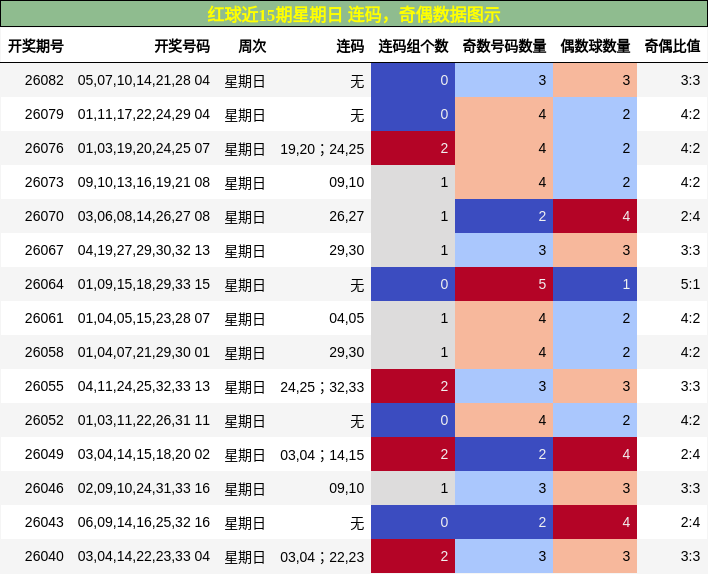708x574 pixels.
Task: Select the 开奖号码 column header
Action: coord(182,46)
